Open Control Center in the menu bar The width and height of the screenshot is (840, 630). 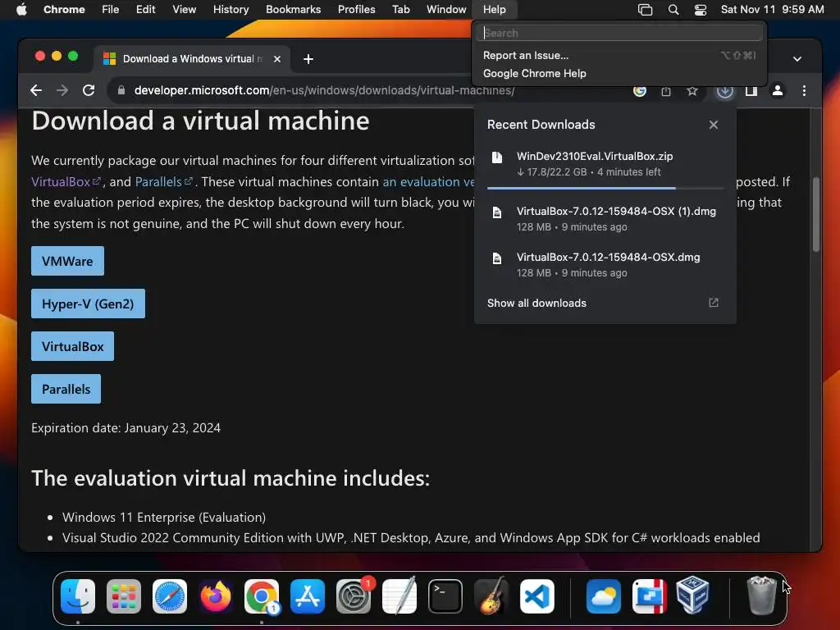pos(701,10)
